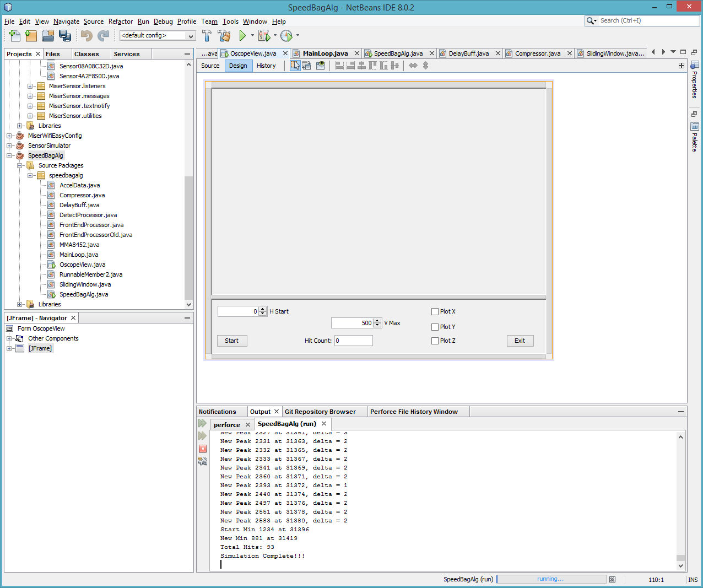The width and height of the screenshot is (703, 588).
Task: Collapse the speedbagalg package node
Action: (x=30, y=175)
